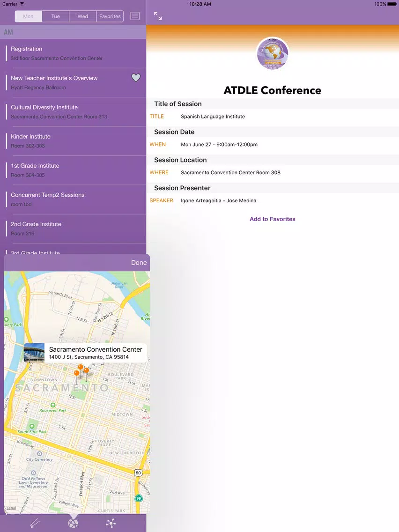Tap the battery indicator in status bar

[x=392, y=4]
